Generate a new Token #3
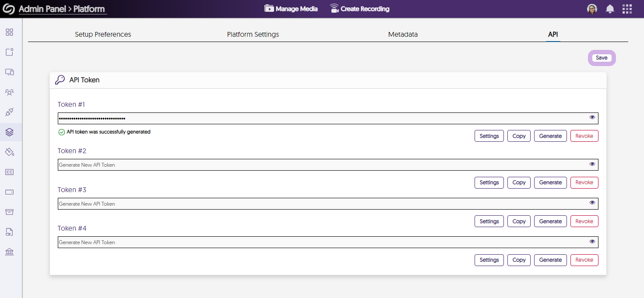Viewport: 644px width, 298px height. (x=550, y=221)
